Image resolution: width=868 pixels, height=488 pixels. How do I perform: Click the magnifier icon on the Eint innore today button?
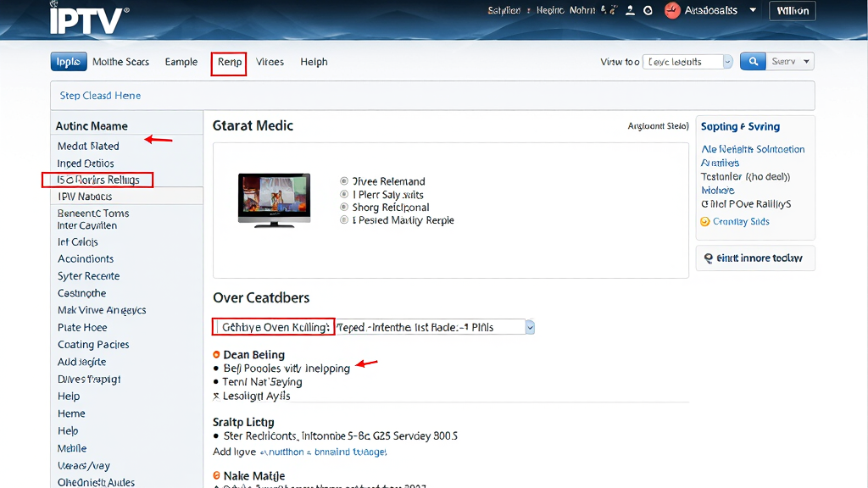click(709, 258)
